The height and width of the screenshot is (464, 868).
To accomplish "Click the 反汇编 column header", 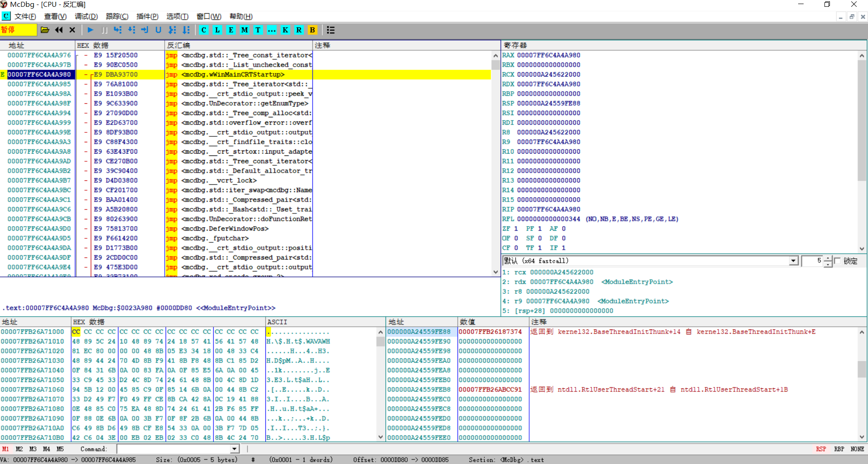I will pos(239,45).
